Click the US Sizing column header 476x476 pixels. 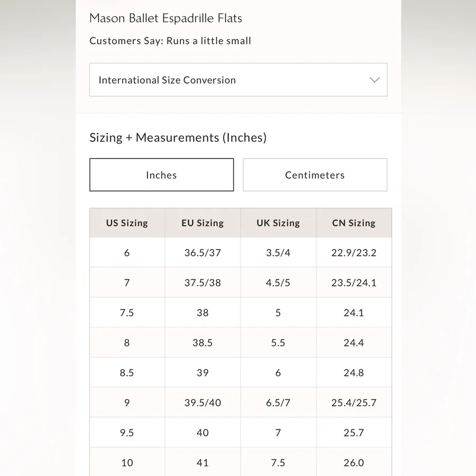point(127,223)
